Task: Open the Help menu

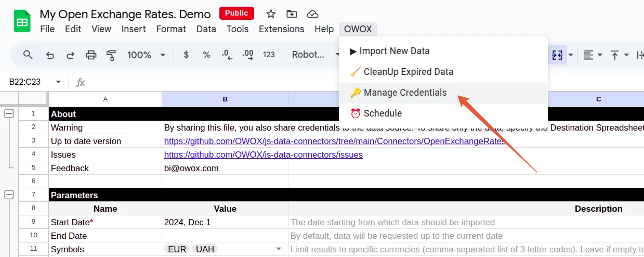Action: pos(324,29)
